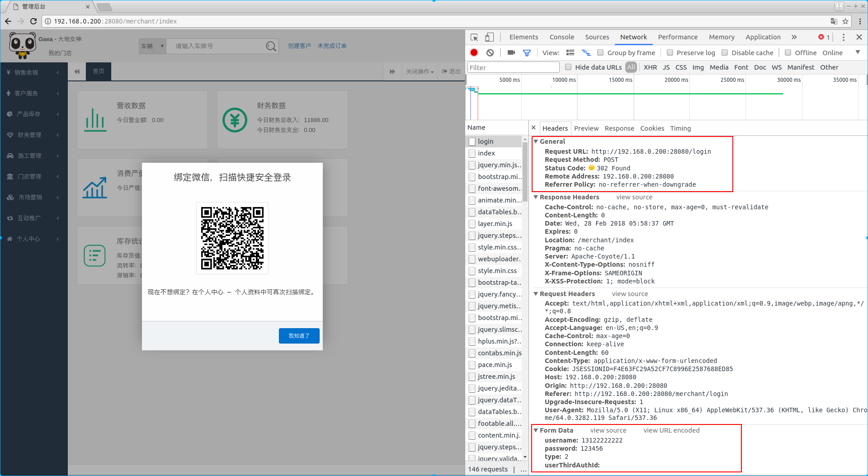This screenshot has height=476, width=868.
Task: Collapse the Request Headers section
Action: coord(536,294)
